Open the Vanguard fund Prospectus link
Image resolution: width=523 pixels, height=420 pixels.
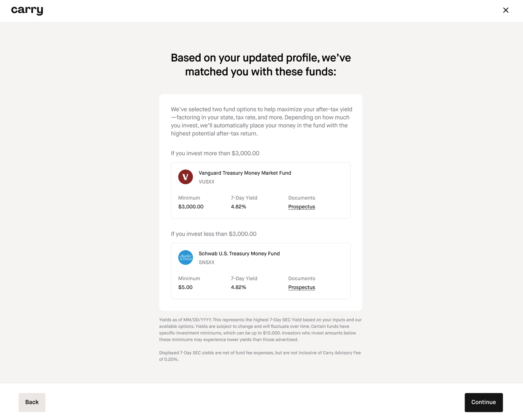pyautogui.click(x=302, y=207)
